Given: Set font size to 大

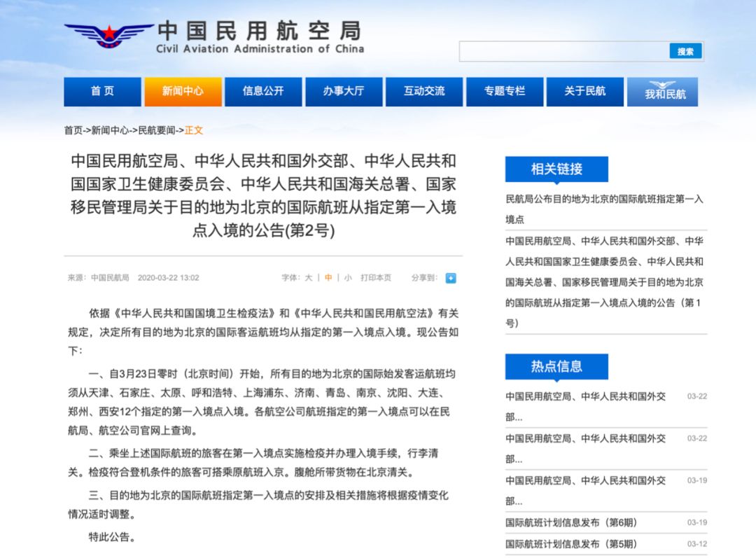Looking at the screenshot, I should click(309, 278).
